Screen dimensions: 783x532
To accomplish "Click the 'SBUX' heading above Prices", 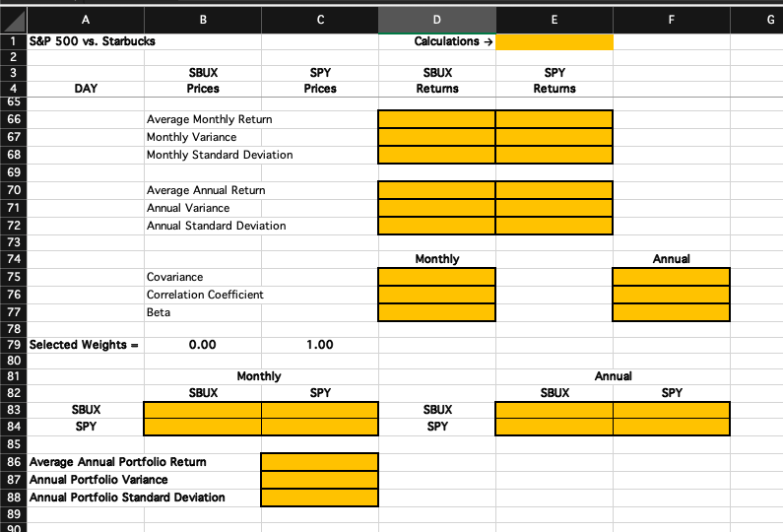I will click(x=203, y=73).
